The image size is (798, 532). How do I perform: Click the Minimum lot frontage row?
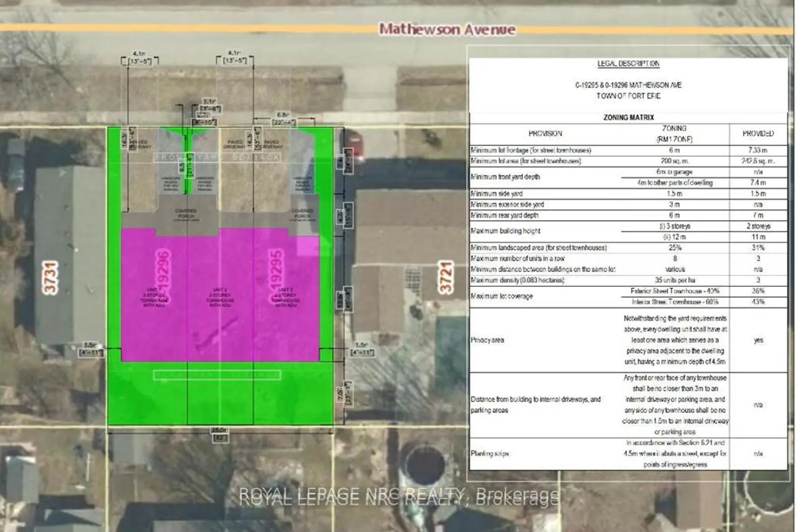click(x=628, y=150)
